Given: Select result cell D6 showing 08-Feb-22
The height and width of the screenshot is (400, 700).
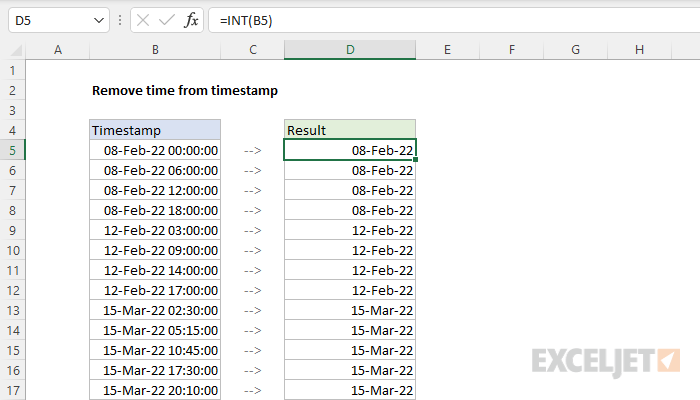Looking at the screenshot, I should click(x=350, y=170).
